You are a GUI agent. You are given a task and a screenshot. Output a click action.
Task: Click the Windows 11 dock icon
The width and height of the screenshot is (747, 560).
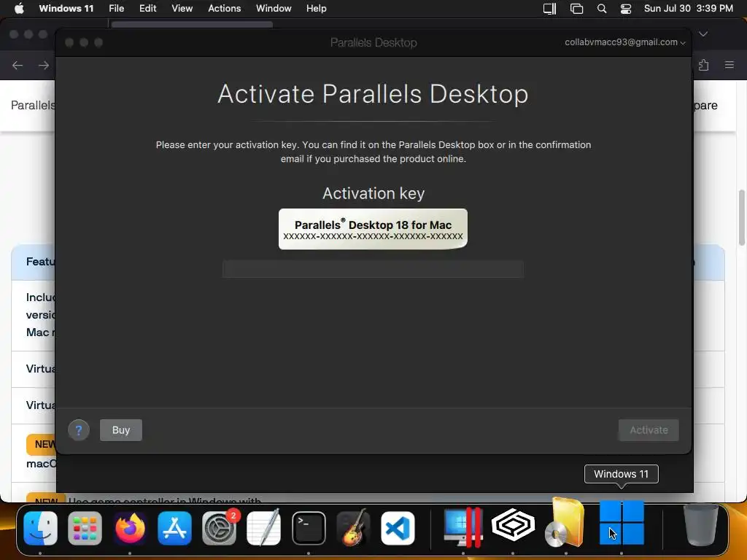tap(622, 522)
